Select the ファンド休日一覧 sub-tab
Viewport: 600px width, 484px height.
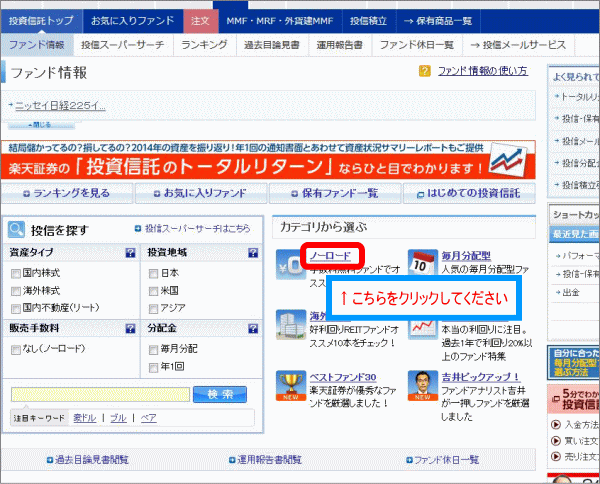pos(417,45)
